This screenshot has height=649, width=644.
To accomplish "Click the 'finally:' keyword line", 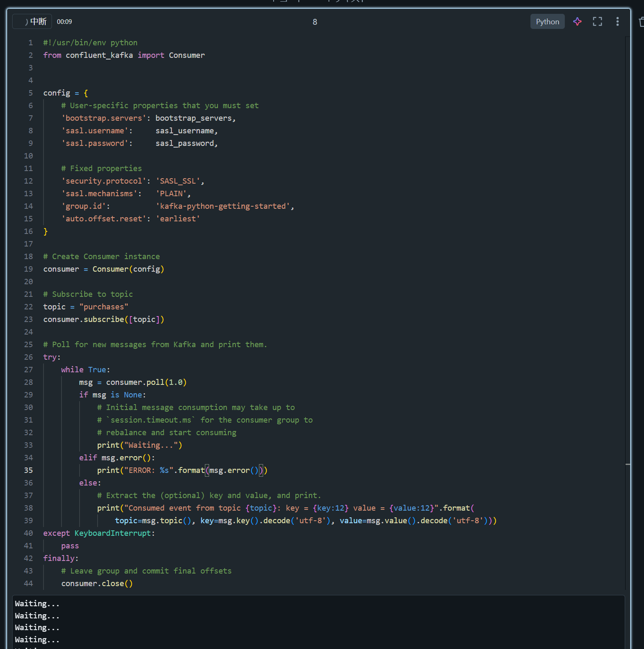I will point(61,558).
